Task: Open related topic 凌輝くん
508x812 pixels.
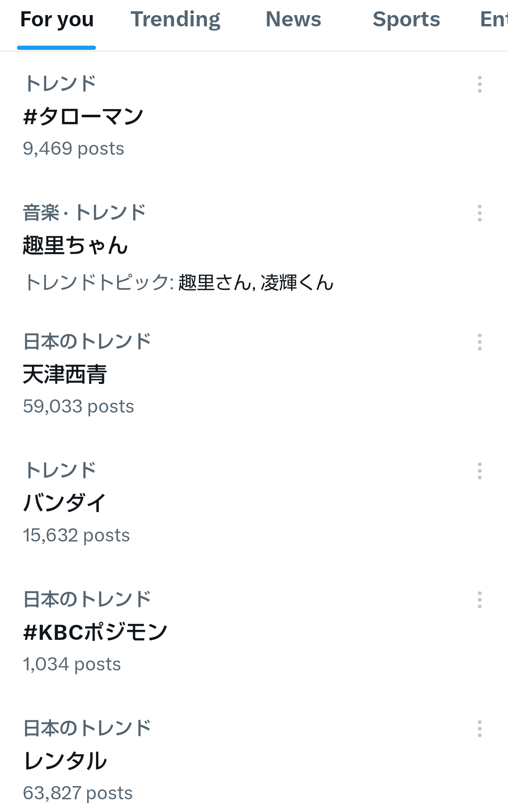Action: point(297,283)
